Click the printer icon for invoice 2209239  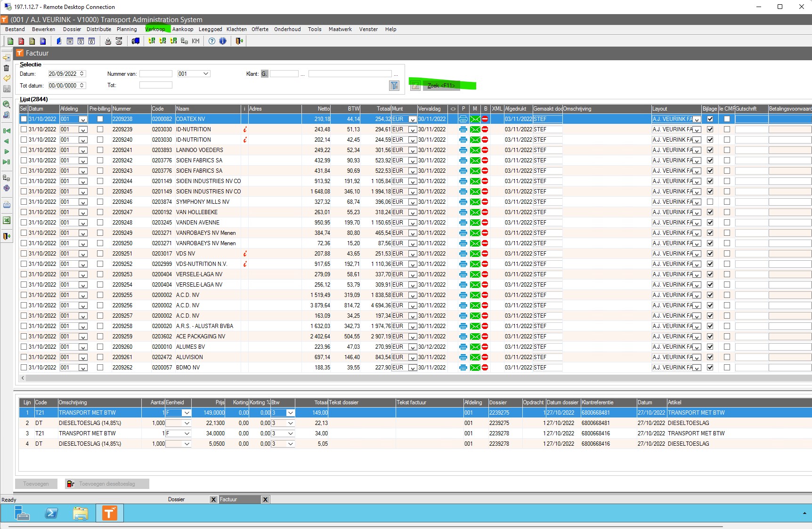463,129
